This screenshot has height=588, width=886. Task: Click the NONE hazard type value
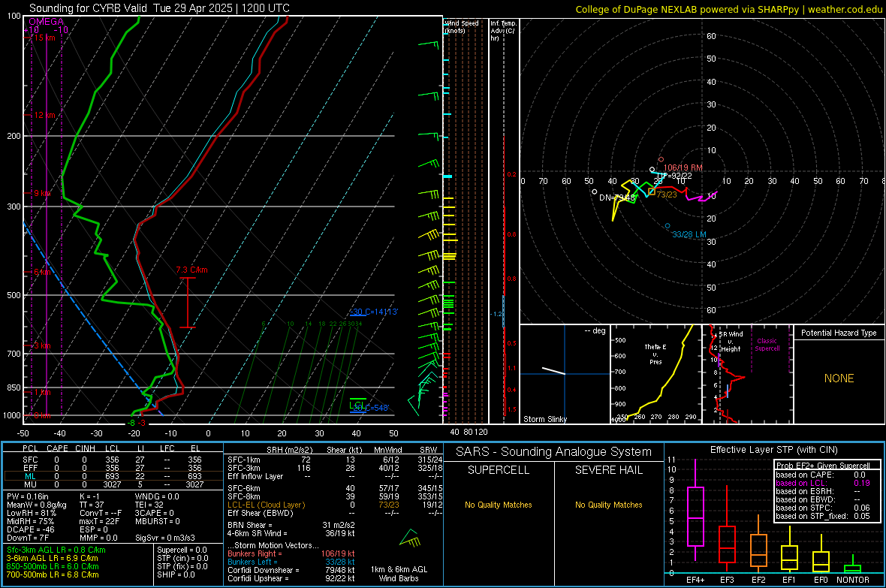(839, 378)
